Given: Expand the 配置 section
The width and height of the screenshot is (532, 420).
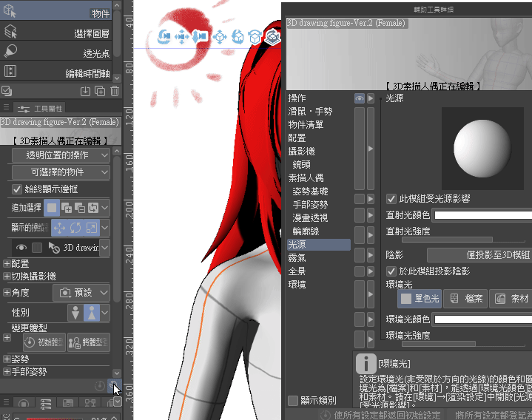Looking at the screenshot, I should pos(7,264).
